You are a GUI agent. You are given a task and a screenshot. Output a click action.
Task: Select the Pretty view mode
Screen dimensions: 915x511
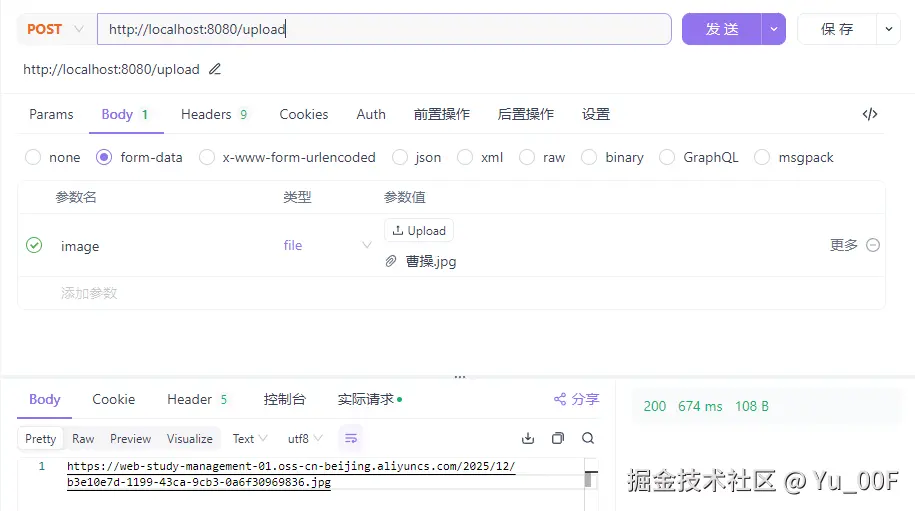(41, 439)
